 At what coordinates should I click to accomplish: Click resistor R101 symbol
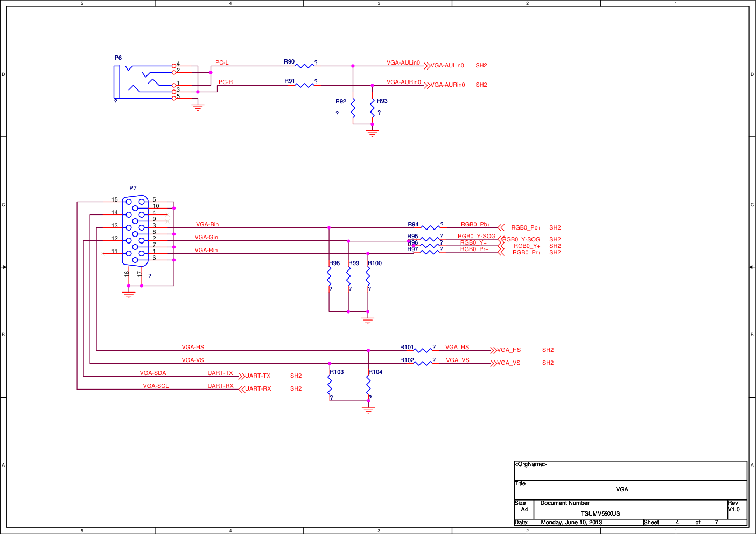coord(423,350)
